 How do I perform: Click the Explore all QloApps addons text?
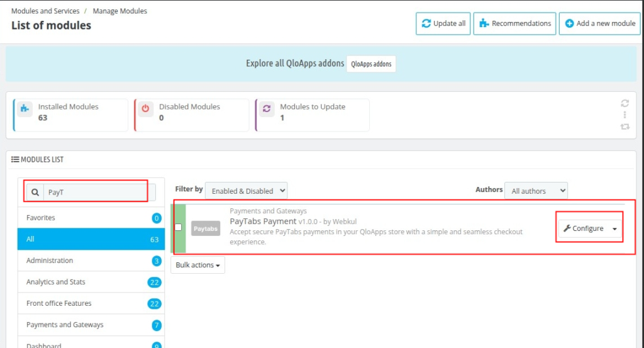coord(295,64)
